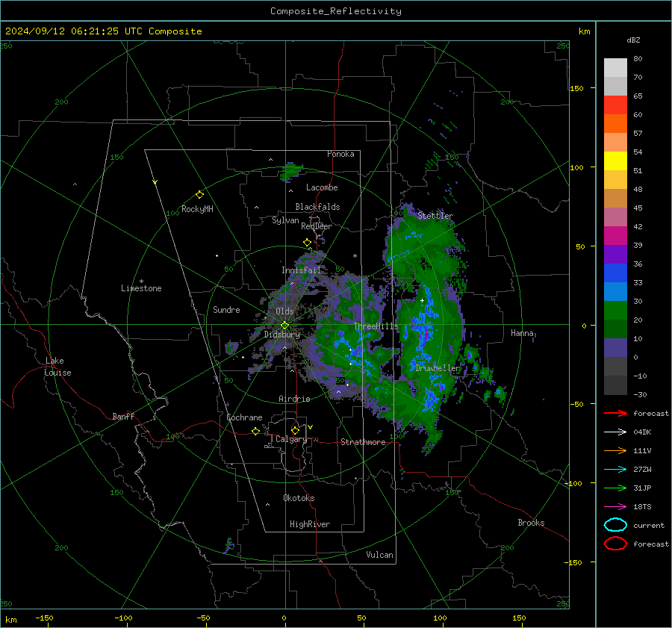Select the yellow diamond marker beside Cochrane
Viewport: 672px width, 628px height.
coord(255,431)
